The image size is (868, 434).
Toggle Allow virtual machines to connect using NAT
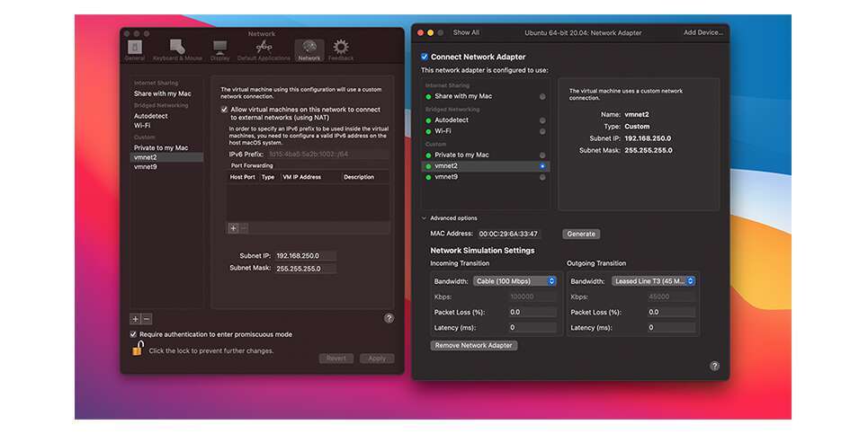224,110
